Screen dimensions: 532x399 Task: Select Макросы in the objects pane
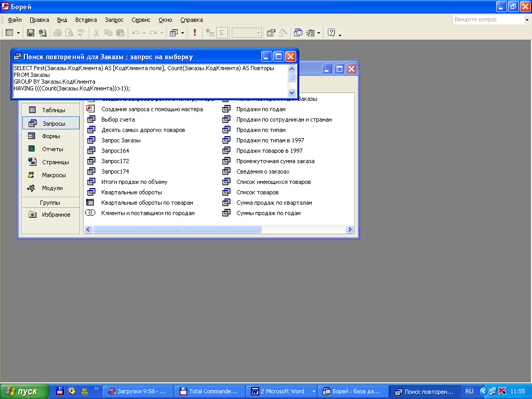pyautogui.click(x=51, y=175)
